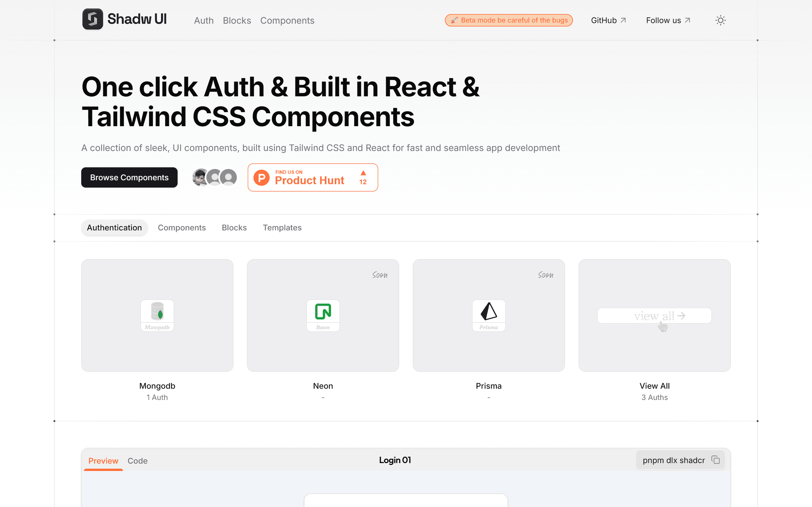Screen dimensions: 812x507
Task: Click the Product Hunt "P" icon
Action: click(262, 178)
